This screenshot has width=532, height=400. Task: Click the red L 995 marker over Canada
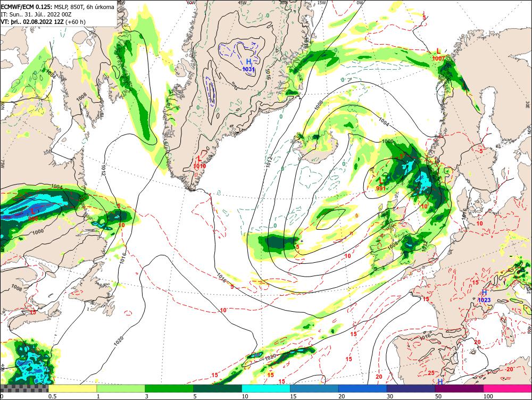pyautogui.click(x=33, y=215)
